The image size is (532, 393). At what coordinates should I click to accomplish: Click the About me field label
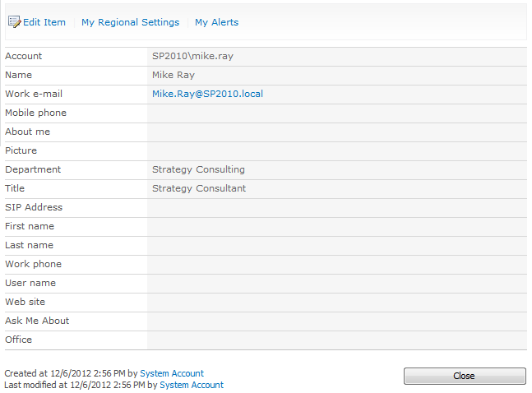click(27, 132)
